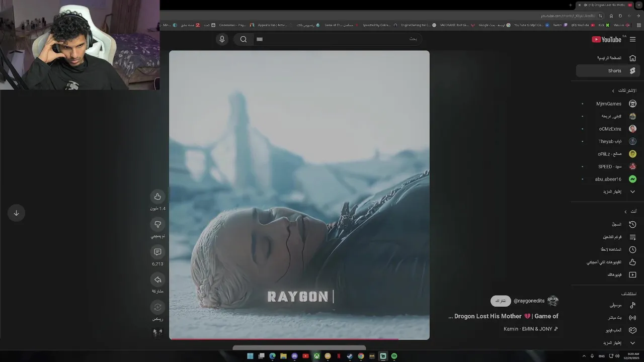The height and width of the screenshot is (362, 644).
Task: Click the abu_abeer16 green avatar
Action: coord(632,179)
